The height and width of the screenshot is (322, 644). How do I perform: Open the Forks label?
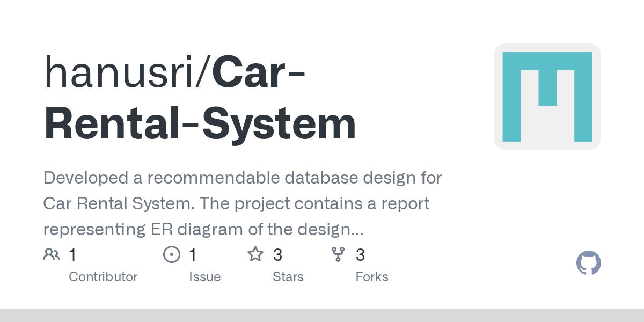point(371,277)
